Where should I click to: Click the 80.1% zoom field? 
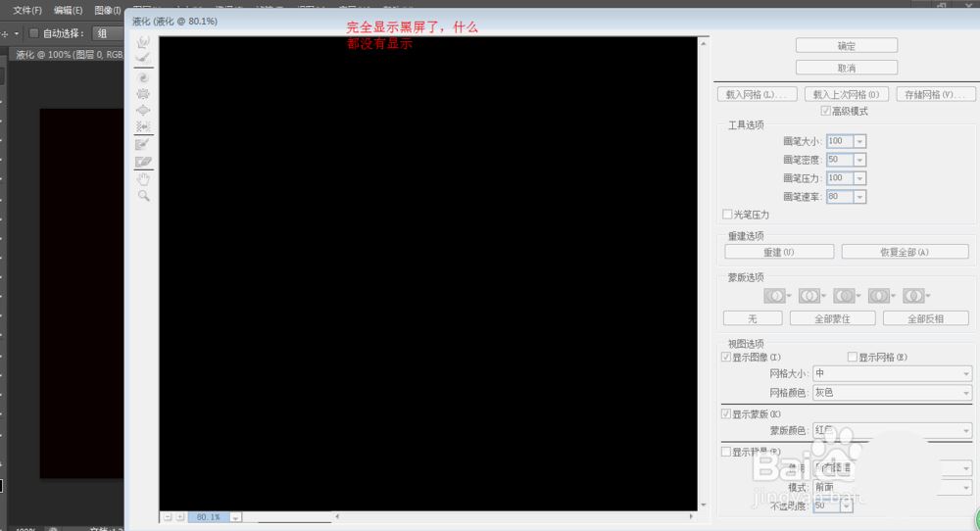tap(209, 517)
